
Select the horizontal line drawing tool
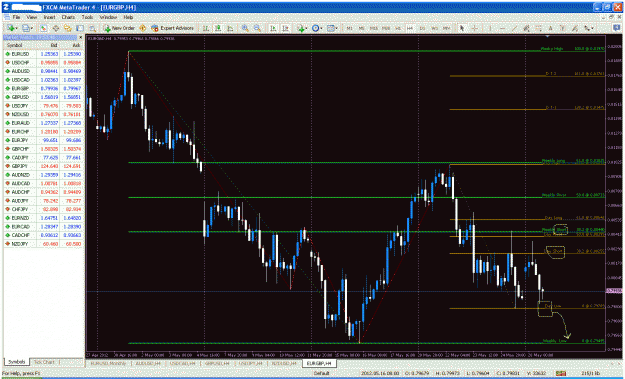click(502, 28)
